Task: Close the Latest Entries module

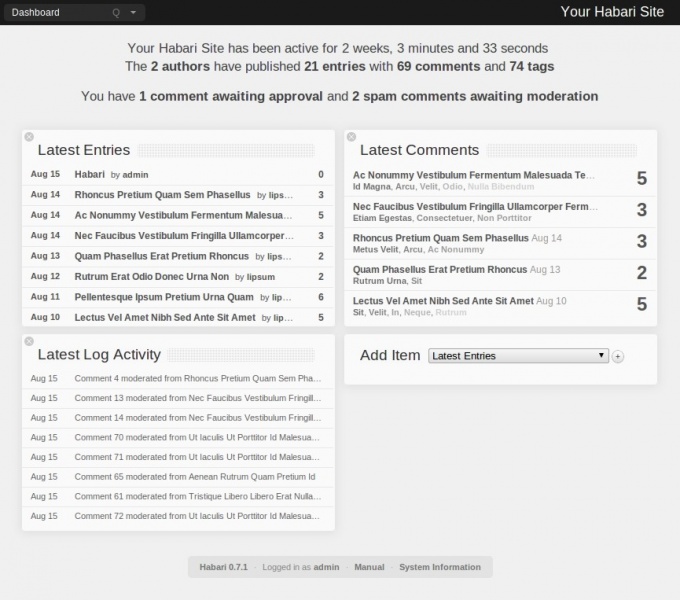Action: (29, 137)
